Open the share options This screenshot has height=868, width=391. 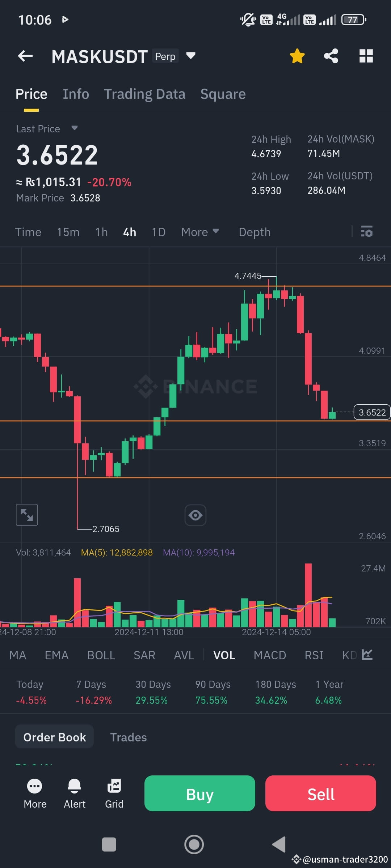[331, 56]
